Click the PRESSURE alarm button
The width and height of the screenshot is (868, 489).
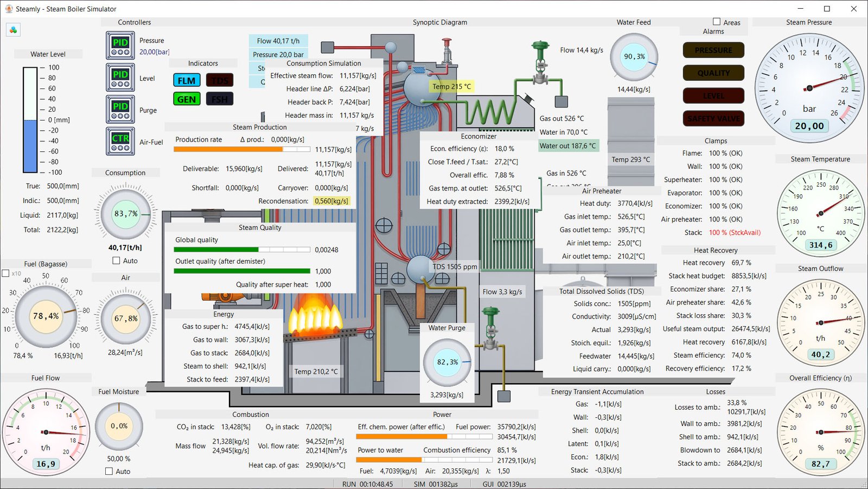tap(713, 50)
